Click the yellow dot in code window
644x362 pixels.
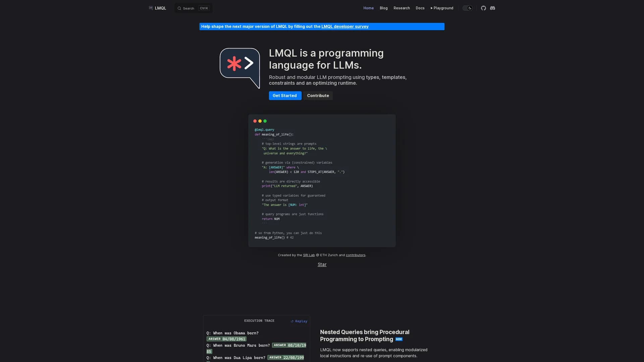(x=260, y=121)
